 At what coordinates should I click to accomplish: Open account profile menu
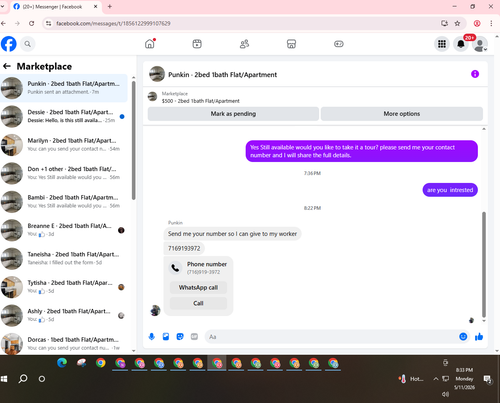click(480, 45)
